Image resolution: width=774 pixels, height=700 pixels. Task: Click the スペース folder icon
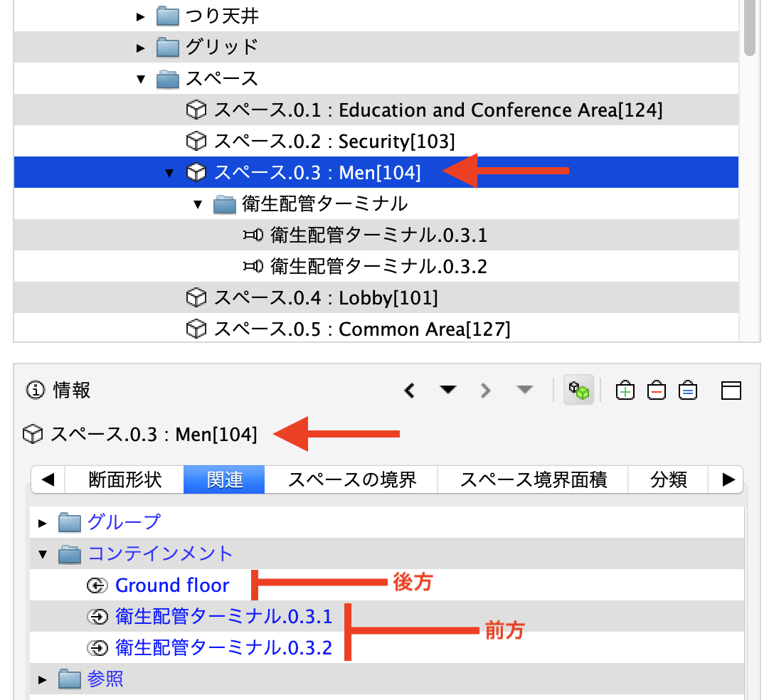[x=168, y=79]
